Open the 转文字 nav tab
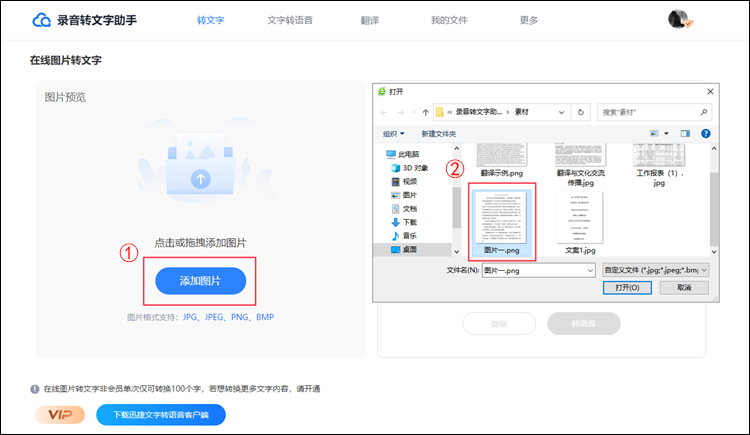The height and width of the screenshot is (435, 750). (x=210, y=20)
